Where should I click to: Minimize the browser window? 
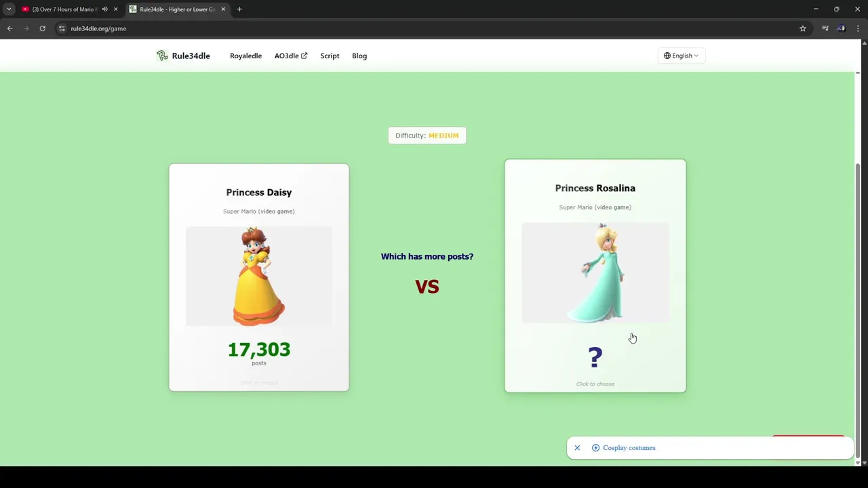coord(816,9)
